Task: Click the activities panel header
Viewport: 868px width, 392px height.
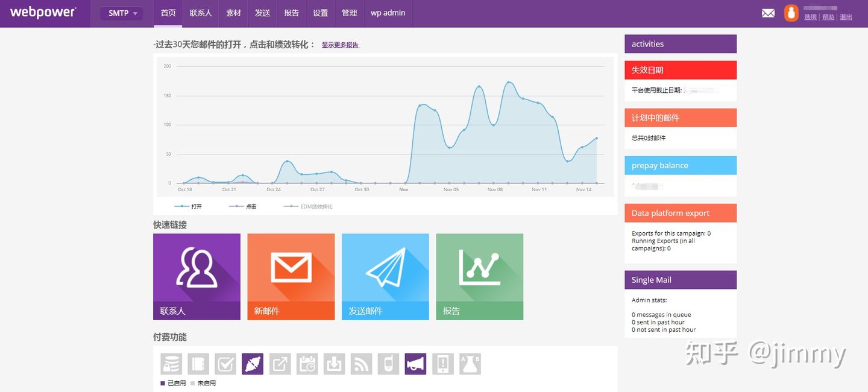Action: 681,44
